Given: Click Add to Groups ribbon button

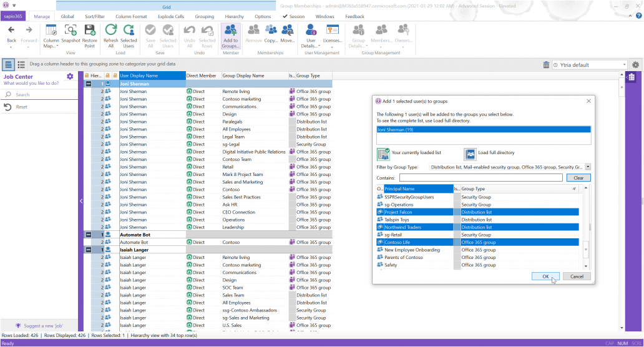Looking at the screenshot, I should click(230, 36).
